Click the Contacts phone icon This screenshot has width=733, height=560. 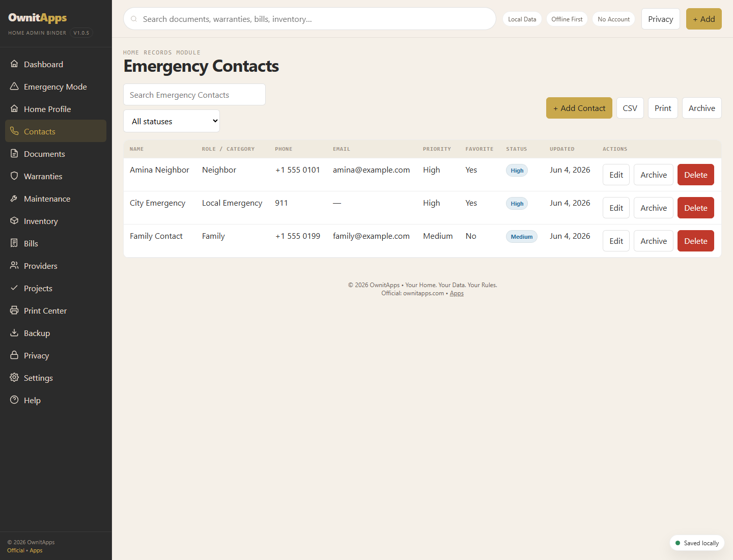click(14, 131)
